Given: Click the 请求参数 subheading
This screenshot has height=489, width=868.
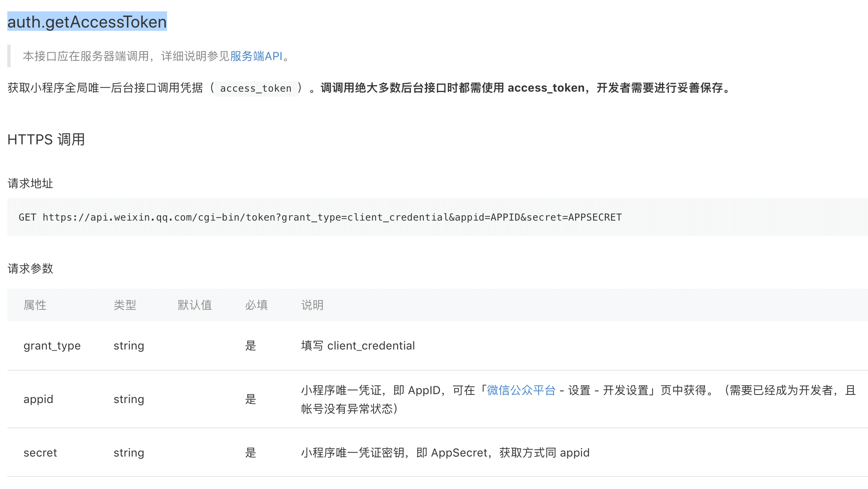Looking at the screenshot, I should pos(30,268).
